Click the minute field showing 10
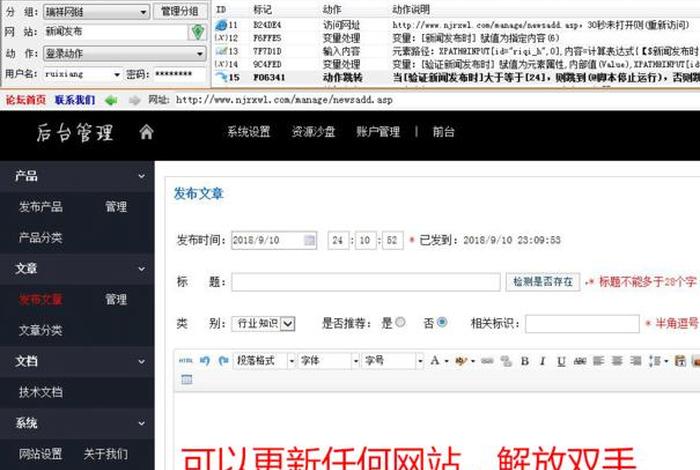The width and height of the screenshot is (700, 470). click(365, 240)
